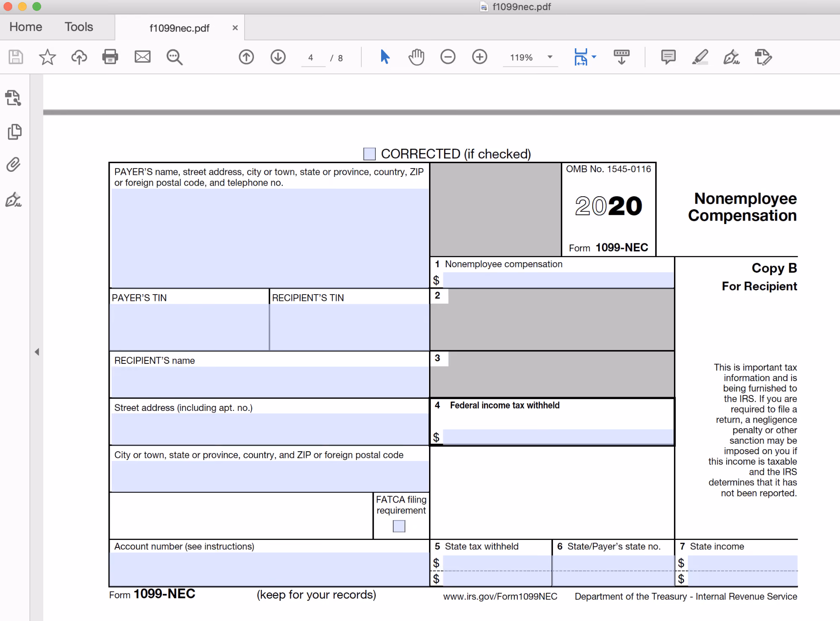Send file by email envelope icon
This screenshot has height=621, width=840.
point(142,57)
